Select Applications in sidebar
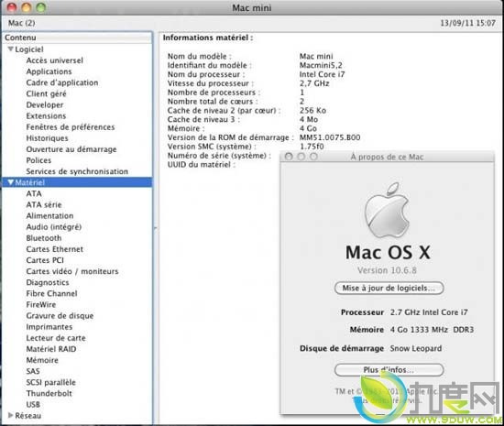 tap(49, 71)
